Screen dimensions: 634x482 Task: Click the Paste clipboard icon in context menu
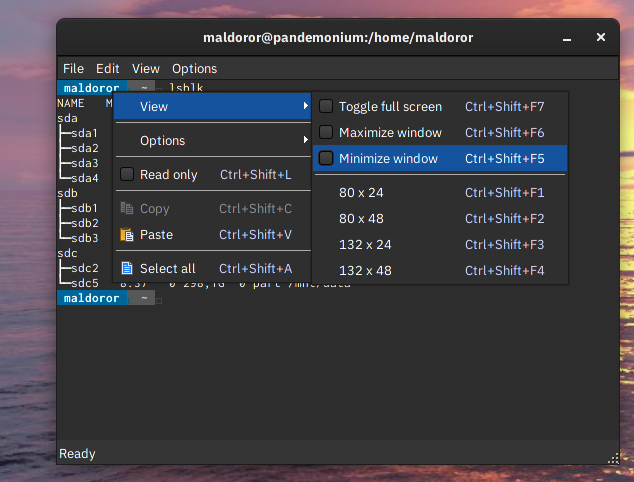127,235
